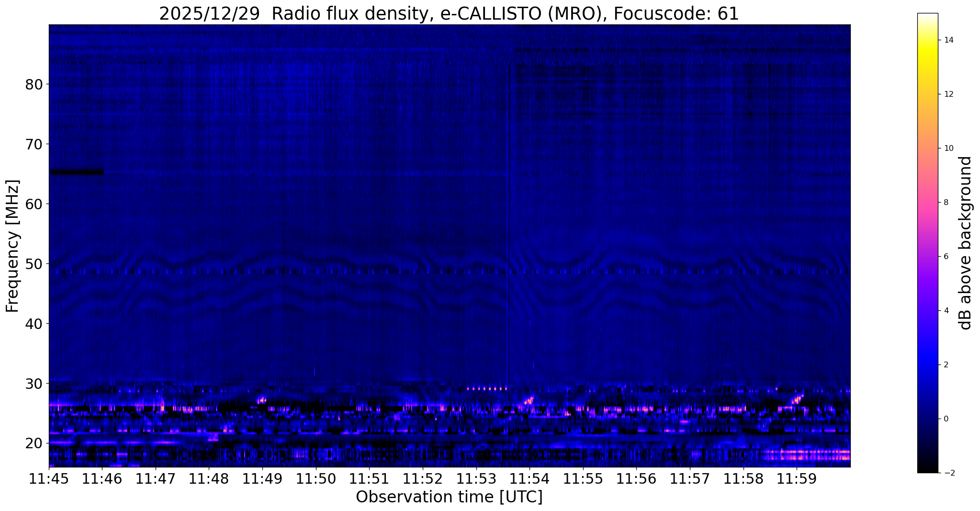Click the 11:54 time tick label
This screenshot has height=511, width=980.
coord(529,478)
